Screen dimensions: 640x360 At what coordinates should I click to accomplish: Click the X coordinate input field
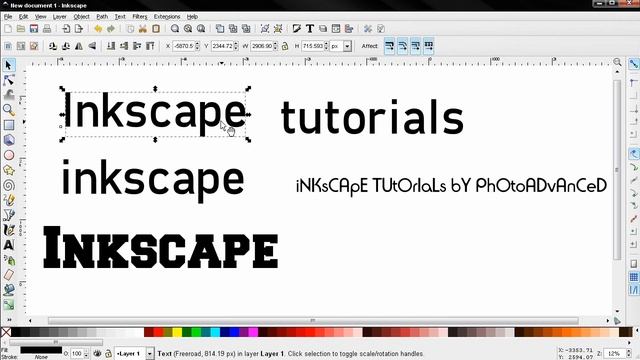coord(183,46)
